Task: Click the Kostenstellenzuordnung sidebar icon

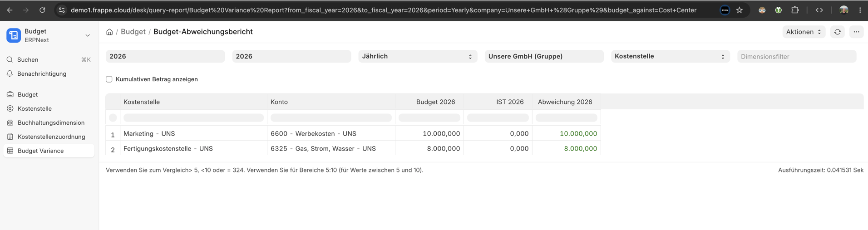Action: (x=10, y=137)
